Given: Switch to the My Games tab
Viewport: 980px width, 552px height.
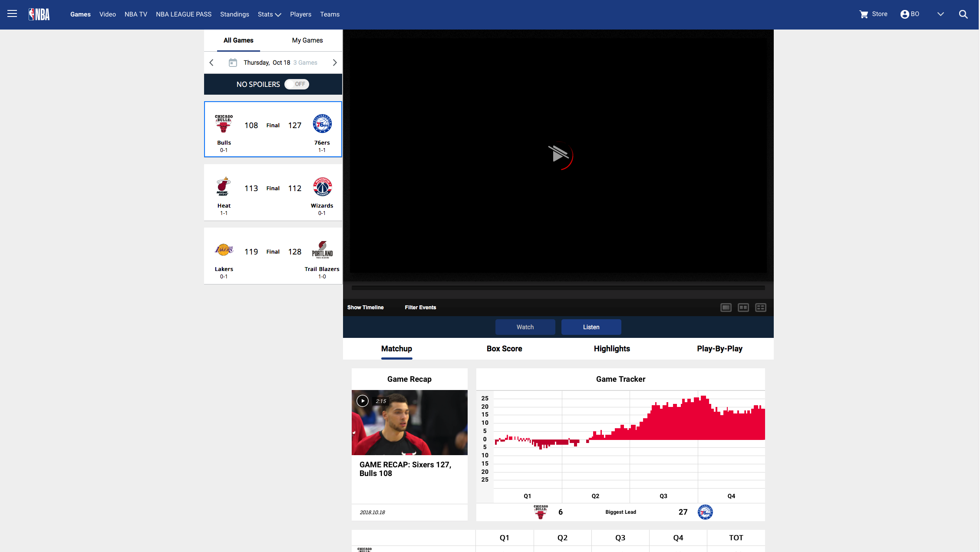Looking at the screenshot, I should pos(307,40).
